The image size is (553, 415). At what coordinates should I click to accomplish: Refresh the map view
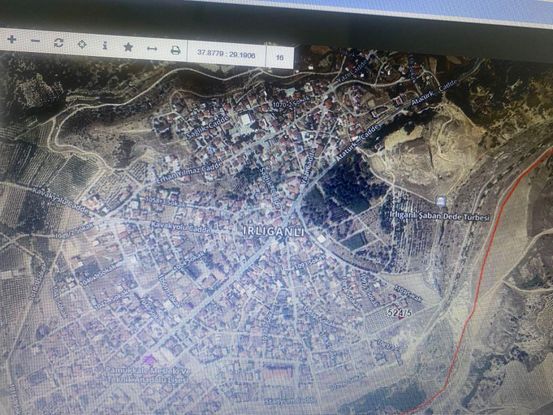click(x=59, y=43)
